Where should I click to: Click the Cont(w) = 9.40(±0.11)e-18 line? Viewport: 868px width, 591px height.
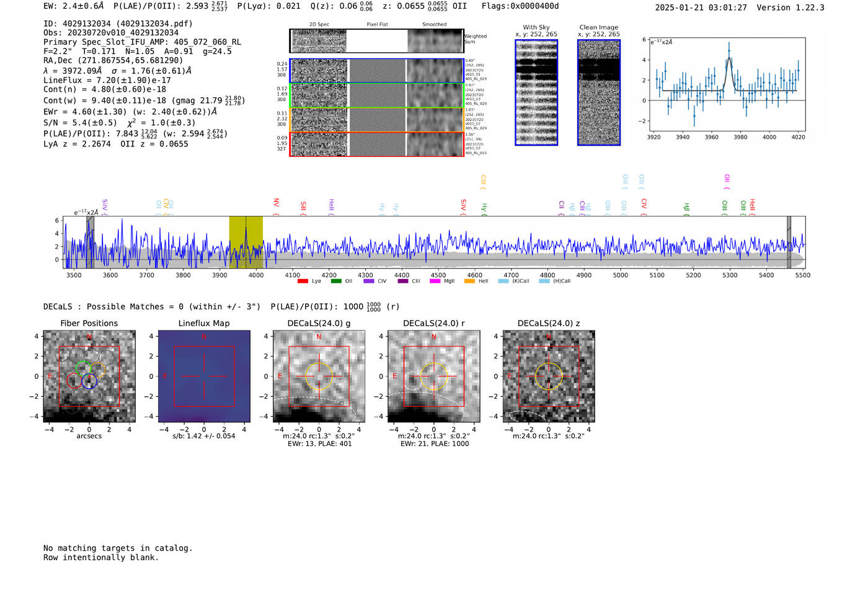point(144,100)
